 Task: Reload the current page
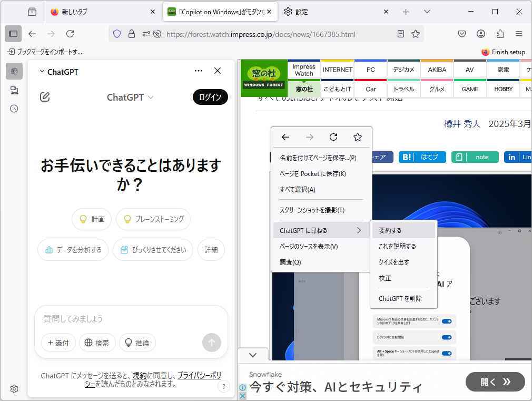click(x=70, y=34)
